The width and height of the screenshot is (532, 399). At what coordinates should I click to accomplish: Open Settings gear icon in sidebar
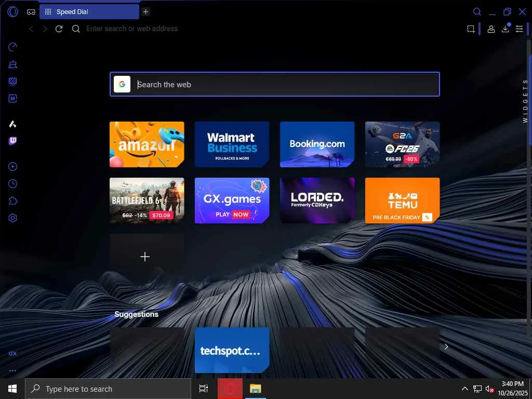click(x=12, y=218)
